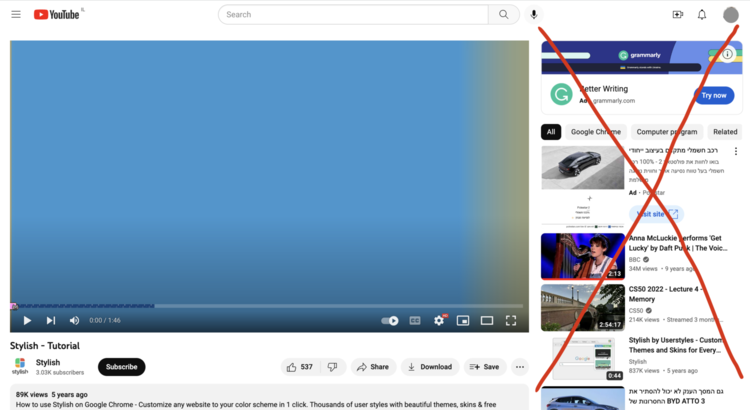Open Stylish by Userstyles video thumbnail

coord(583,358)
